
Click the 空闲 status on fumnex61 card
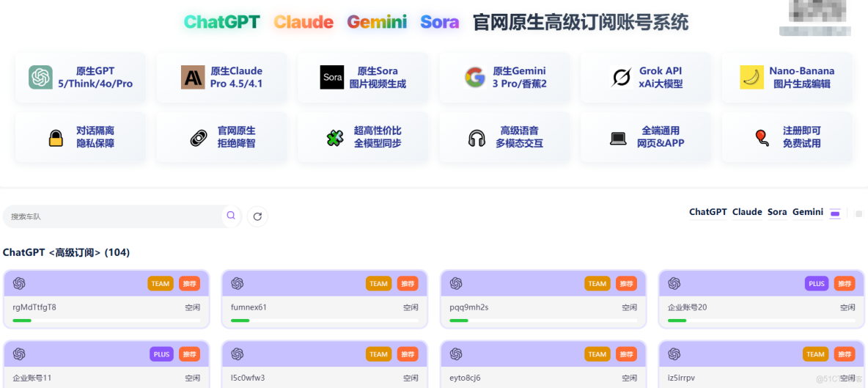(x=411, y=307)
